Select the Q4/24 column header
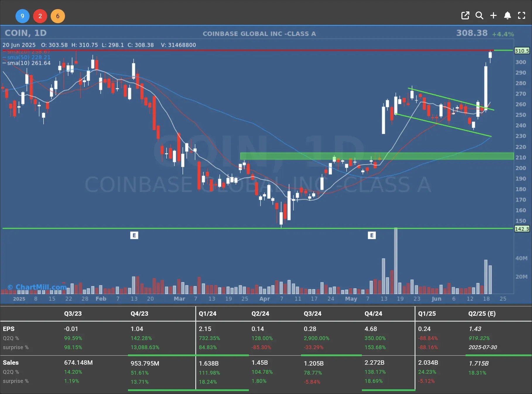532x394 pixels. click(x=373, y=313)
